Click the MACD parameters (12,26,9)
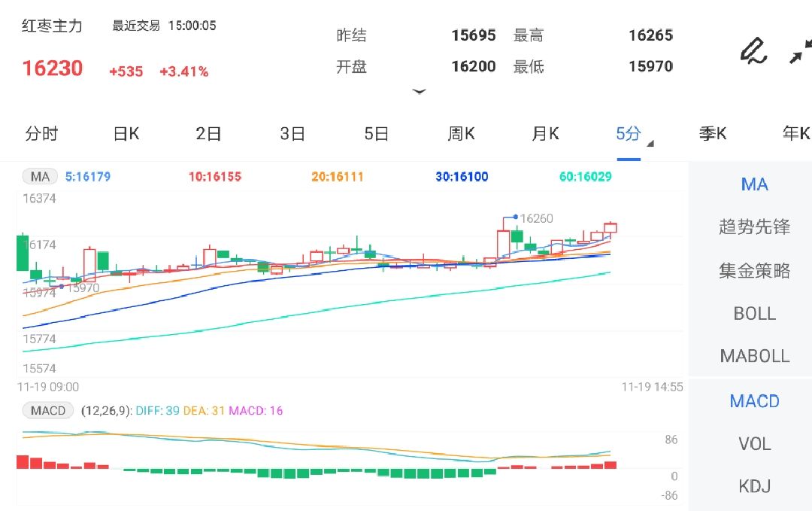This screenshot has width=812, height=511. coord(106,411)
